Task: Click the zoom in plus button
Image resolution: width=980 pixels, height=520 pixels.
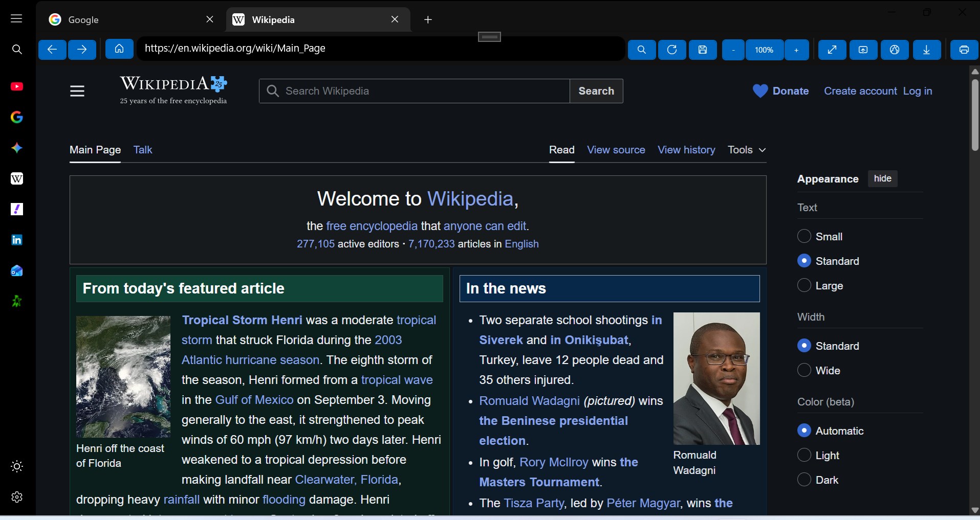Action: pyautogui.click(x=796, y=50)
